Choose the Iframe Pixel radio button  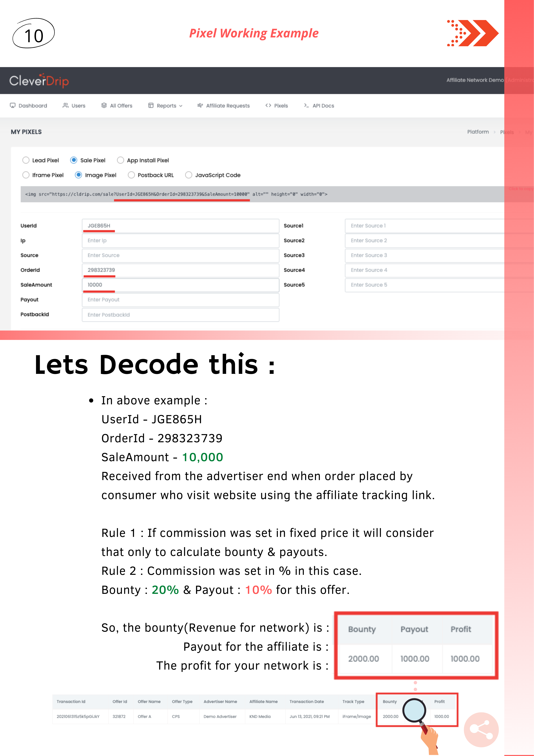click(26, 175)
